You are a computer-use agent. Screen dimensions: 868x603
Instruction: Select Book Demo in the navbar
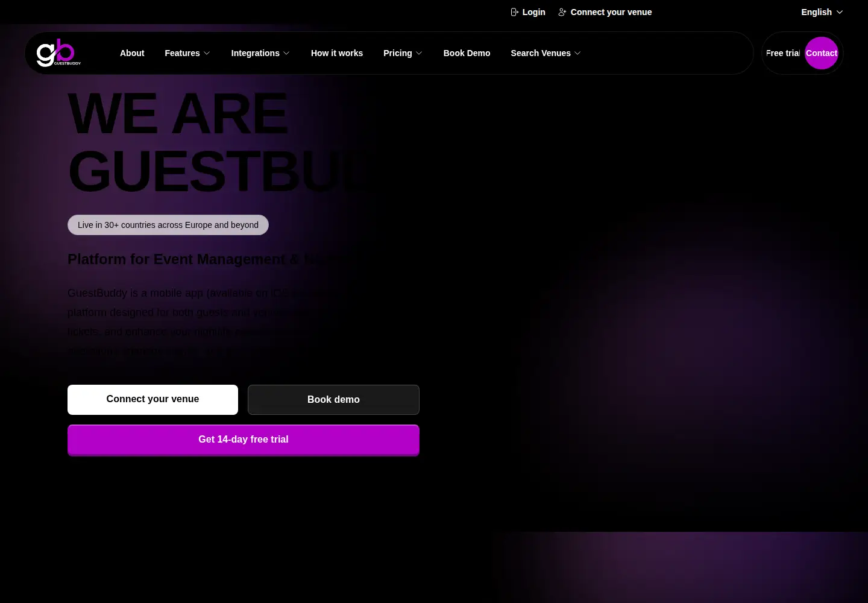(x=467, y=53)
